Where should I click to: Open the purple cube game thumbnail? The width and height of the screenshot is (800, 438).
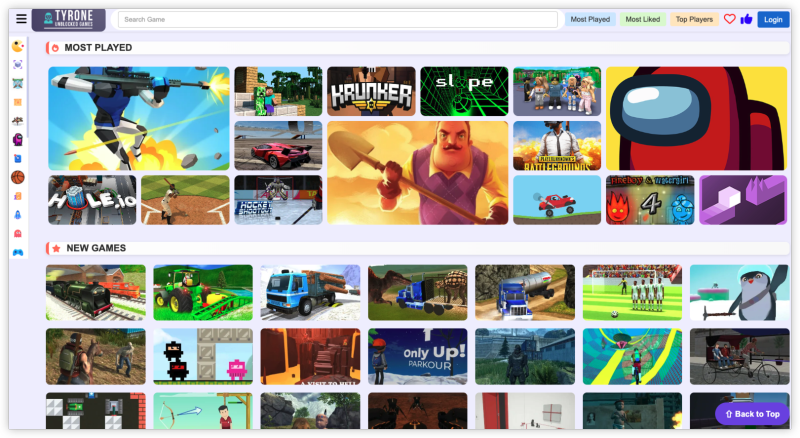743,200
